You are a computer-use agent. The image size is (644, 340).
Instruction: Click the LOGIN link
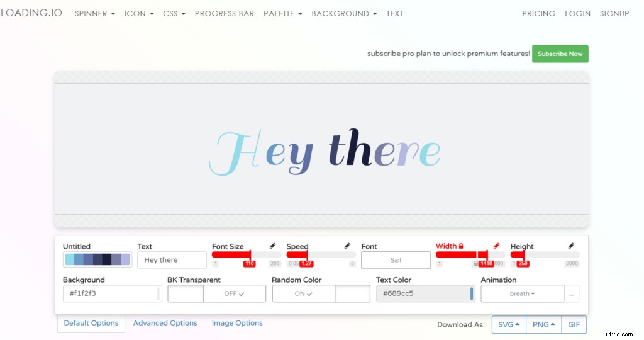pyautogui.click(x=577, y=14)
